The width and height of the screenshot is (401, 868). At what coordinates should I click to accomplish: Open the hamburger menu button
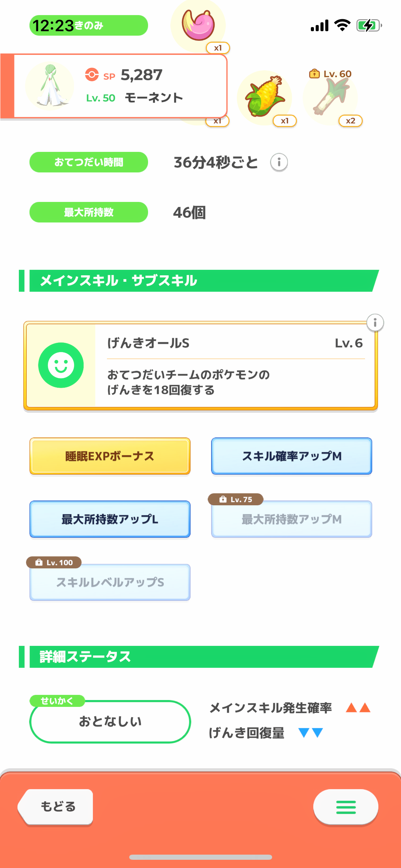tap(345, 807)
